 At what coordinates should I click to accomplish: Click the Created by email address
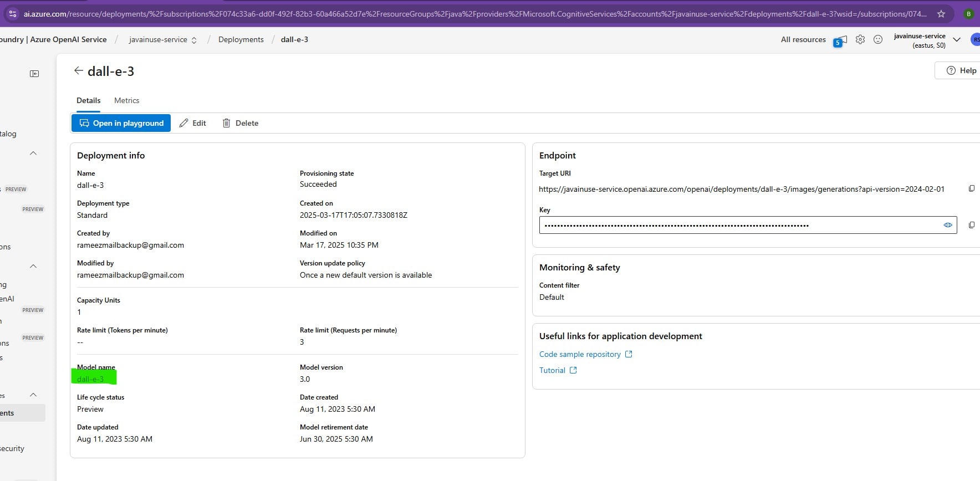pos(130,245)
